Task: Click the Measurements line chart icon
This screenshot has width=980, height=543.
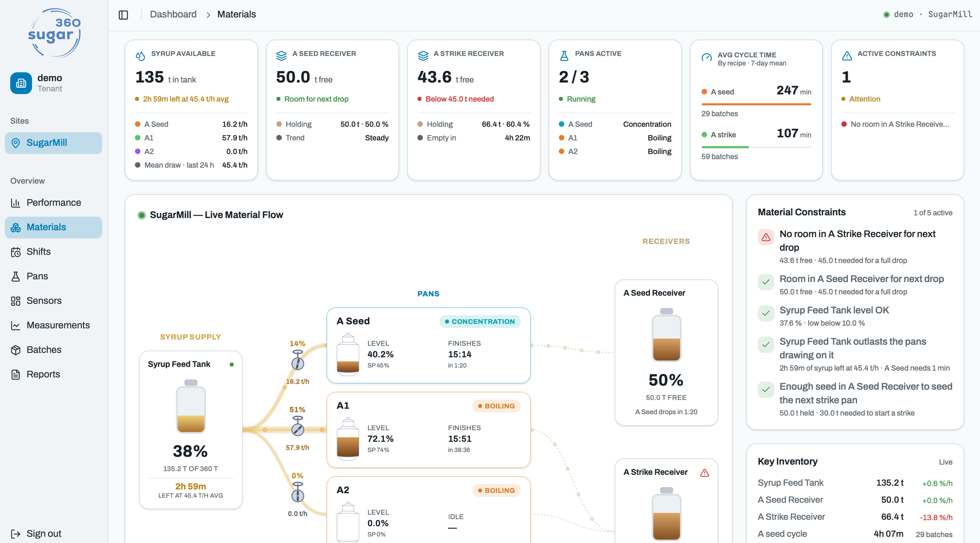Action: (x=16, y=325)
